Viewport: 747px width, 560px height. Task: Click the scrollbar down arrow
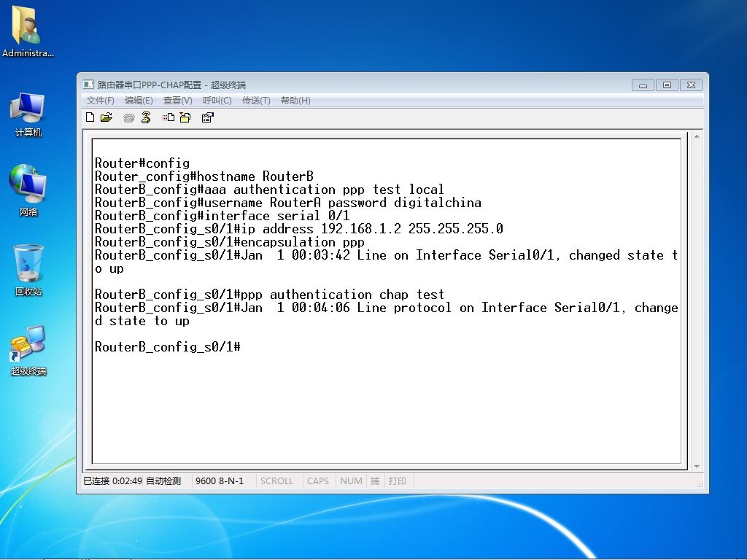(697, 467)
